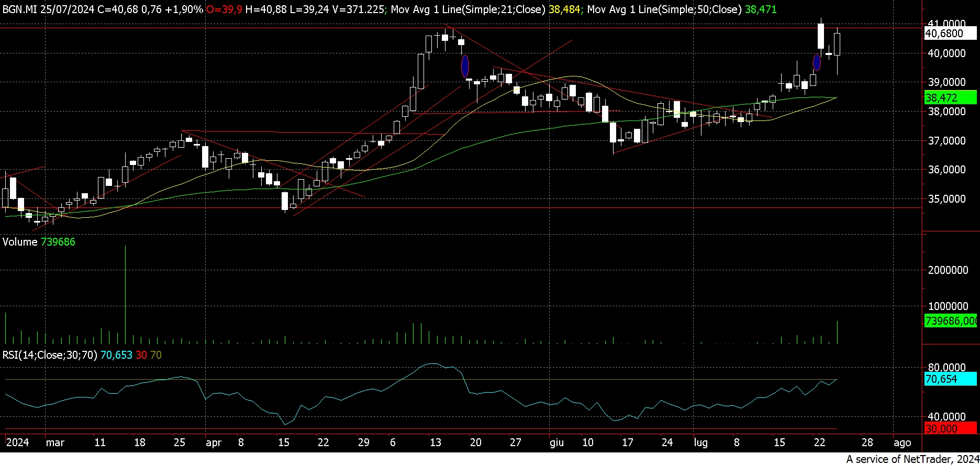This screenshot has width=980, height=465.
Task: Click the green 38,472 price axis box
Action: pos(951,98)
